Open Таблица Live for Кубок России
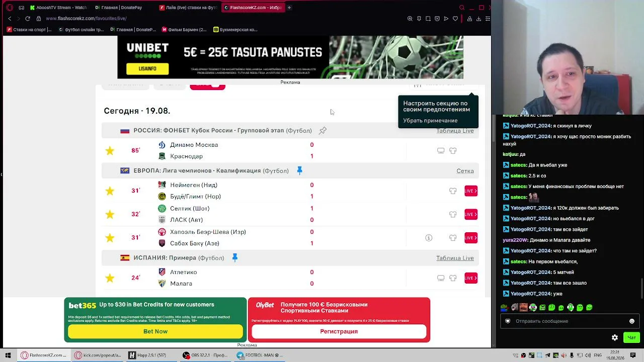 tap(455, 131)
